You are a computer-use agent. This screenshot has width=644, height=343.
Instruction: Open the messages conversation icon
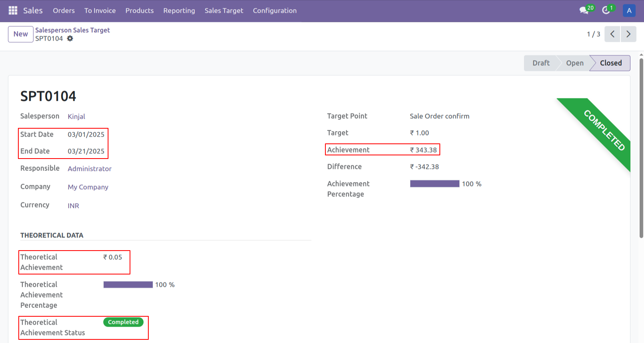pos(584,10)
